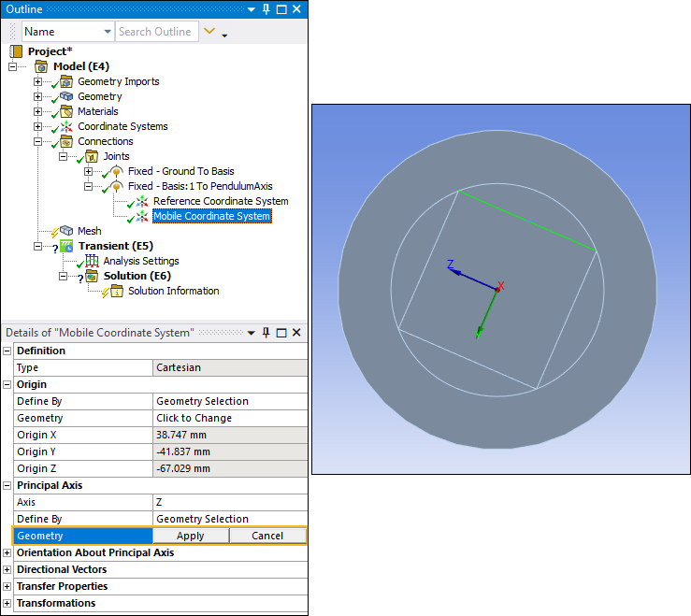Click the Search Outline input field
691x616 pixels.
[156, 32]
